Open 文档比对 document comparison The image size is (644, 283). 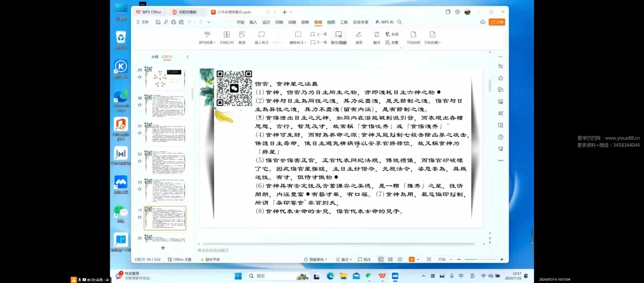pos(226,38)
